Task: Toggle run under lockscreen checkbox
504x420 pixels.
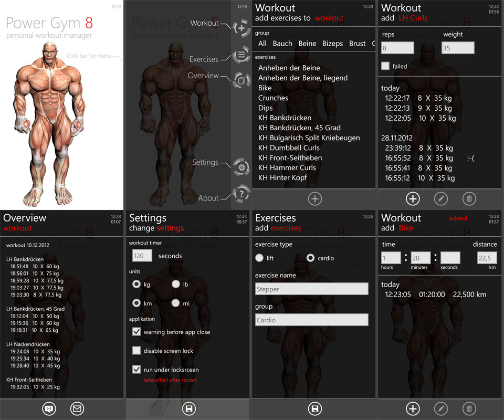Action: tap(136, 370)
